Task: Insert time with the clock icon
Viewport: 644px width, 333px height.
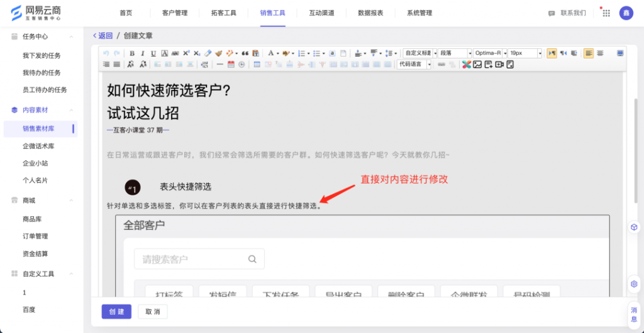Action: pos(241,64)
